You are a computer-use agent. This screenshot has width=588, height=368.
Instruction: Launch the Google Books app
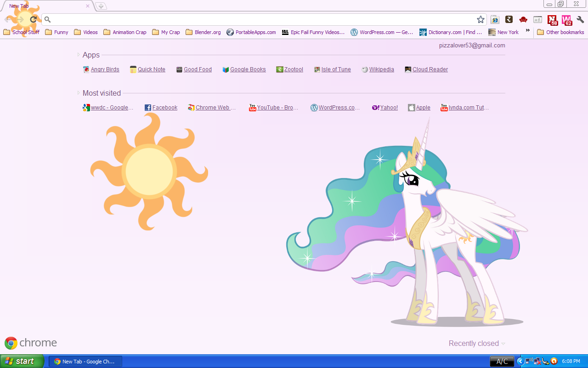pos(244,69)
